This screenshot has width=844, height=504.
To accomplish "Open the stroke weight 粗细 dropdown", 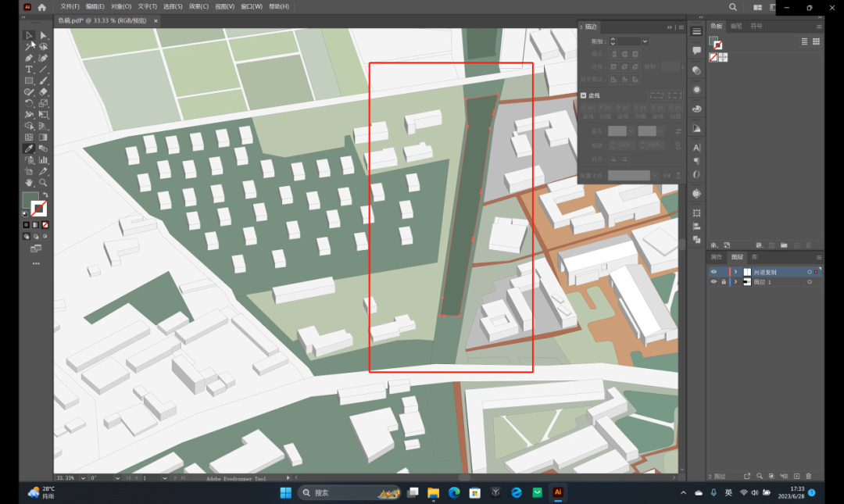I will [645, 41].
